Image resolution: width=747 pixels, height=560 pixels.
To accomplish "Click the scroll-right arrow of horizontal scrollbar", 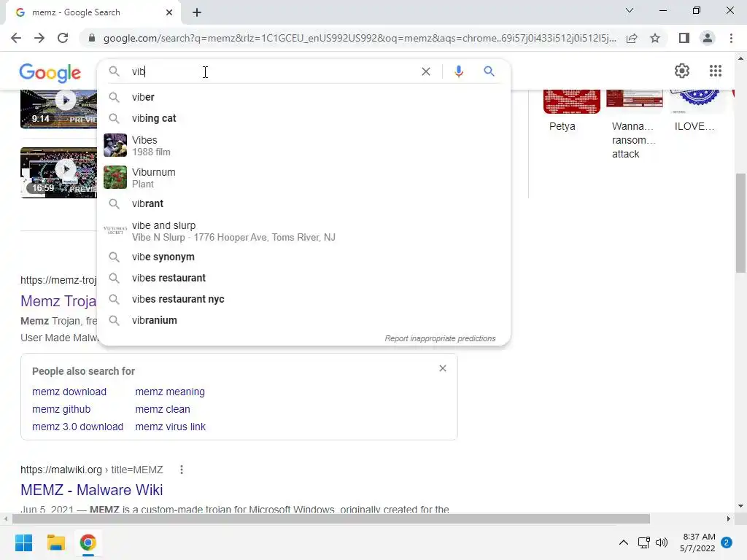I will click(729, 518).
